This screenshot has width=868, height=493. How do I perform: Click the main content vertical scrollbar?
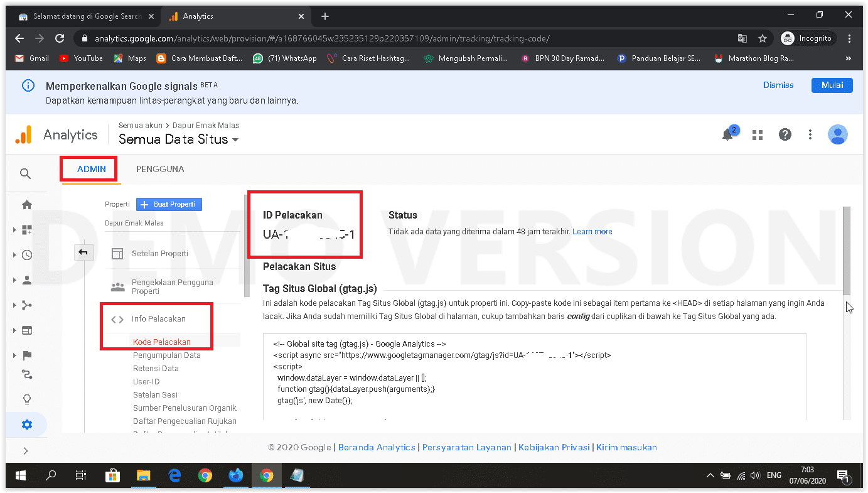tap(846, 251)
